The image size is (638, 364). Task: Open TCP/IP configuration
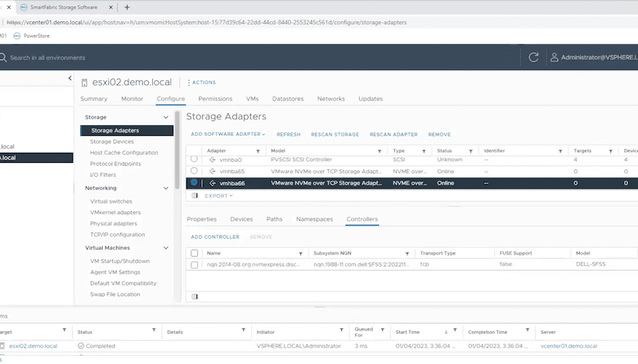117,234
